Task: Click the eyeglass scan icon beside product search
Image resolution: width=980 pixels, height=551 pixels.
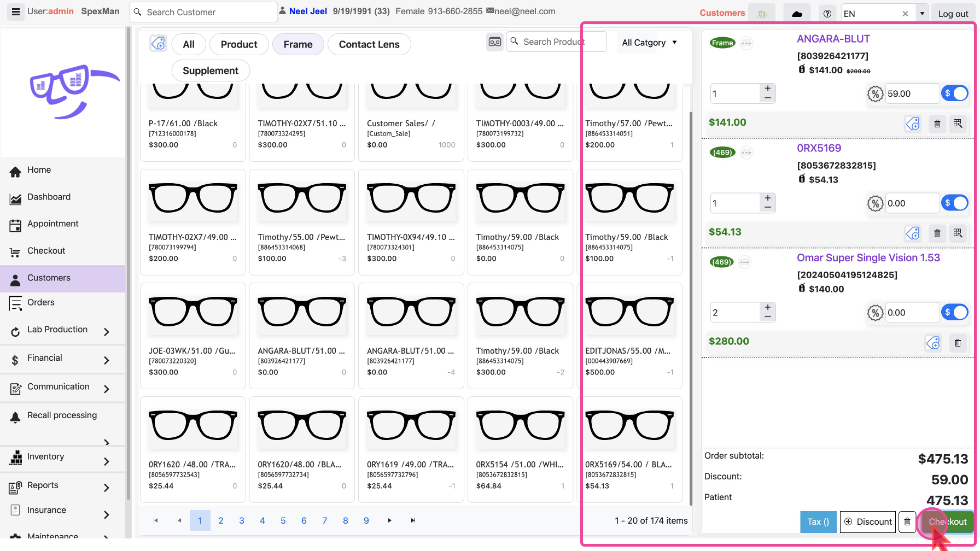Action: pyautogui.click(x=494, y=42)
